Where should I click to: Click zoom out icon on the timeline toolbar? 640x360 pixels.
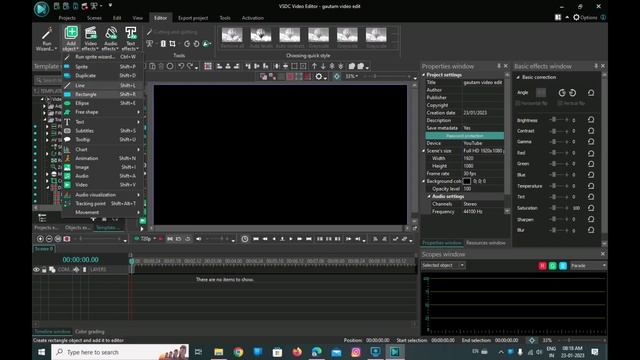(49, 239)
